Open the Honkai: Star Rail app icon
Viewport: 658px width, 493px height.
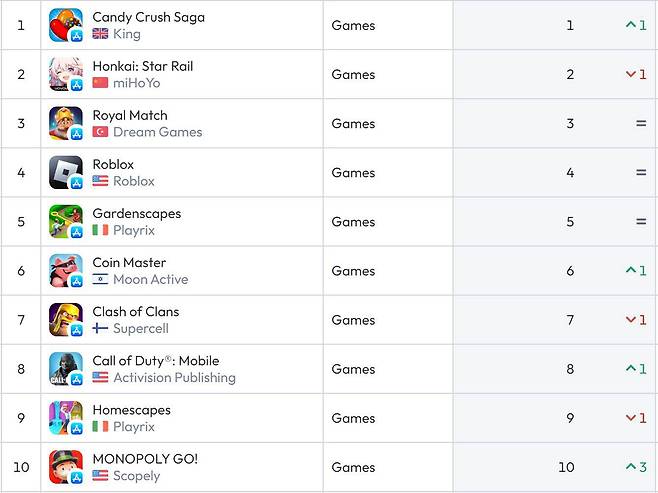click(x=66, y=74)
